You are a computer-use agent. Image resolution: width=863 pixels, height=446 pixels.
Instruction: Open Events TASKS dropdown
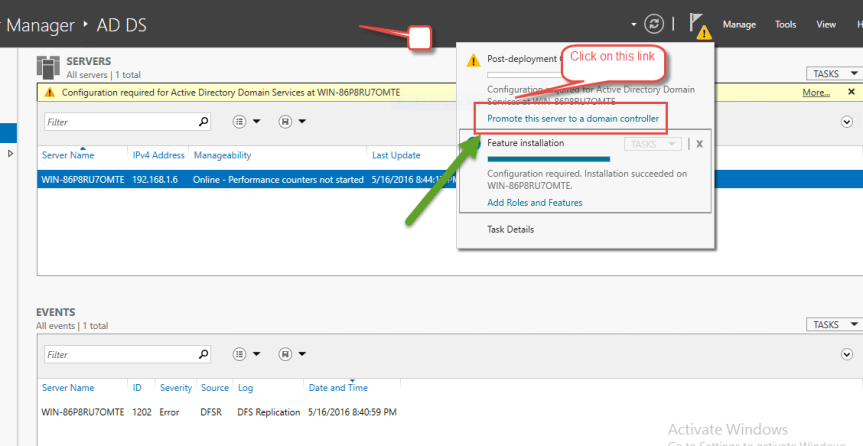[833, 325]
